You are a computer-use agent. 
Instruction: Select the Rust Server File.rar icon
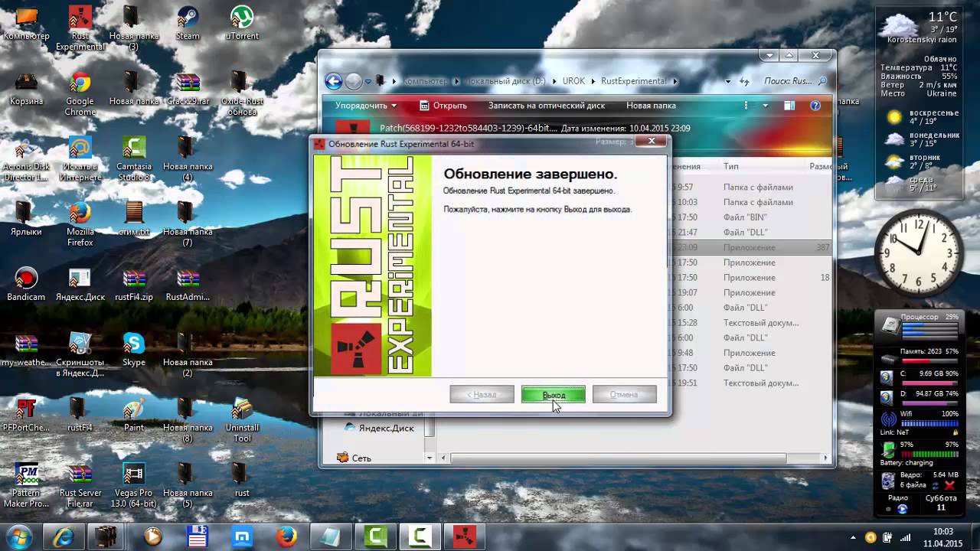click(80, 486)
